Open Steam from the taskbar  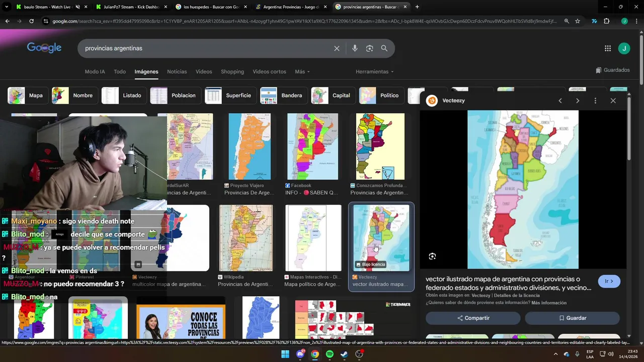point(345,354)
